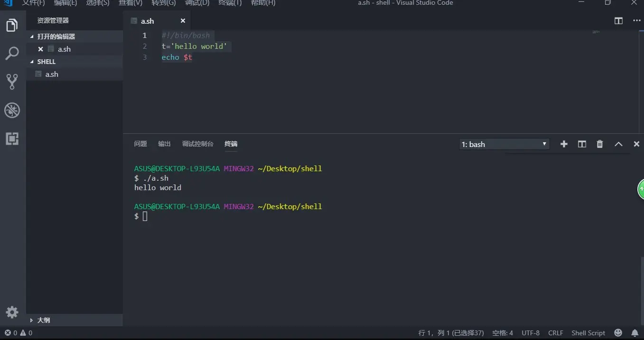This screenshot has width=644, height=340.
Task: Open the 转到(G) menu
Action: point(164,3)
